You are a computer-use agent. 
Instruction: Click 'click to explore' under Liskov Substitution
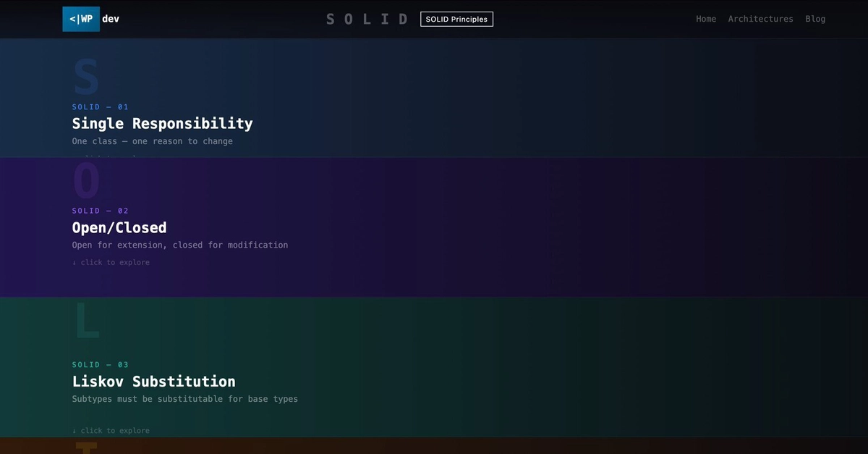111,431
